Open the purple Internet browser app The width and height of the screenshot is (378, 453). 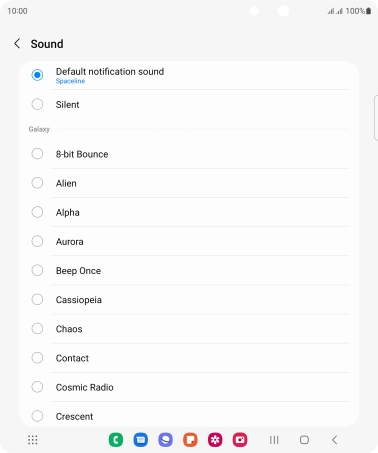(x=166, y=440)
